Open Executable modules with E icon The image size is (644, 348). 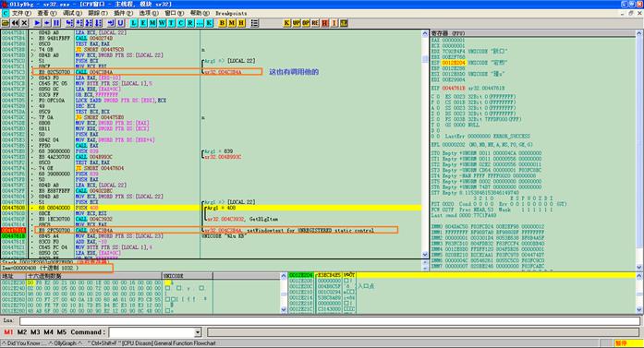[x=143, y=23]
